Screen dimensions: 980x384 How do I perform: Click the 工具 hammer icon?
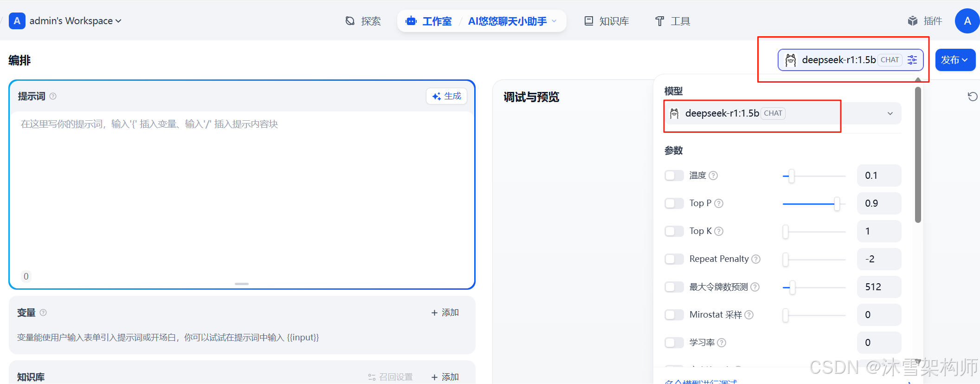coord(660,21)
